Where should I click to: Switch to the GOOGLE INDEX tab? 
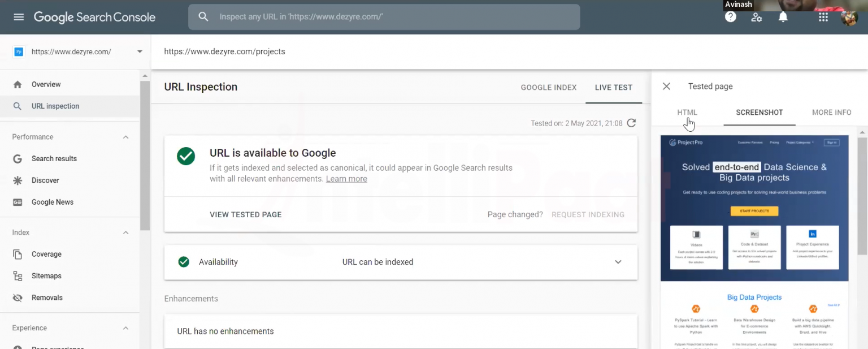548,87
